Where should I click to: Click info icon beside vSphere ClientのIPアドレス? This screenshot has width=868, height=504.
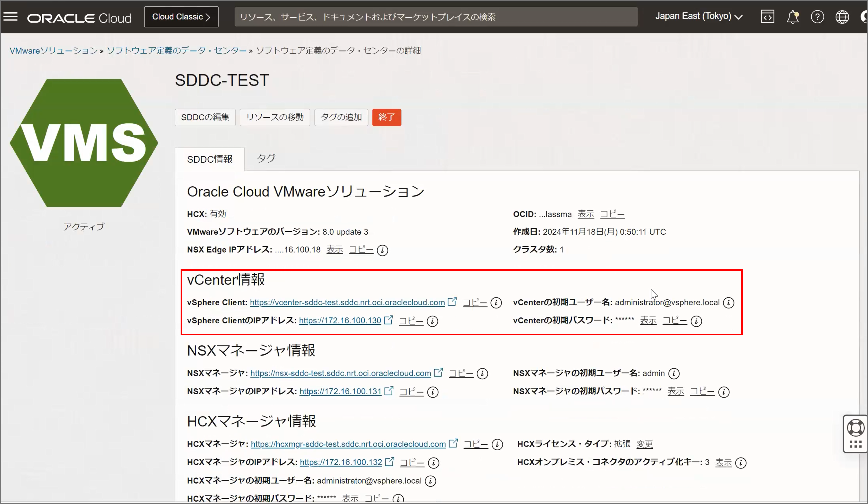[x=432, y=321]
